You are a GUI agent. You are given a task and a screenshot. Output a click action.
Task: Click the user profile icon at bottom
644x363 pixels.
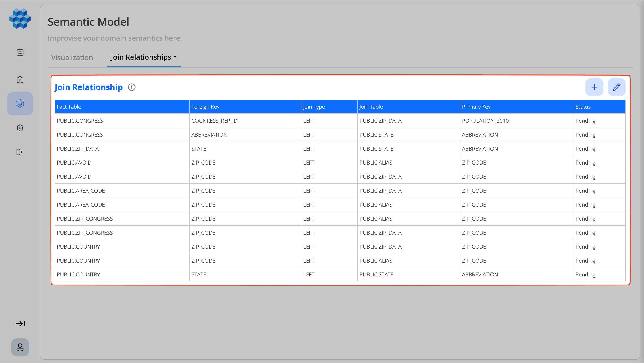click(x=20, y=347)
